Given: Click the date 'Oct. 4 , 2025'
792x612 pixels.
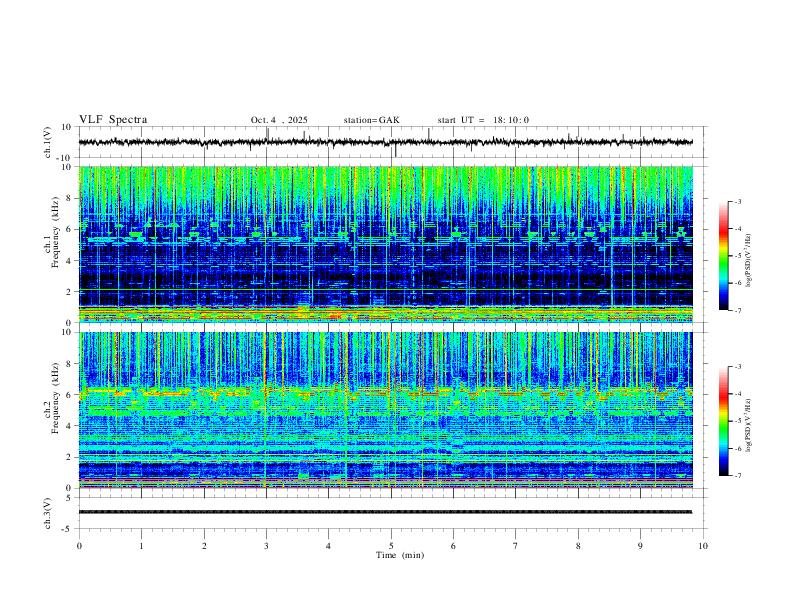Looking at the screenshot, I should click(x=279, y=120).
